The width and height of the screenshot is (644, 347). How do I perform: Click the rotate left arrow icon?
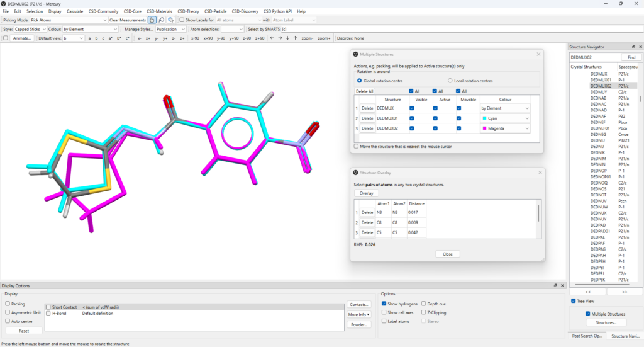[272, 38]
